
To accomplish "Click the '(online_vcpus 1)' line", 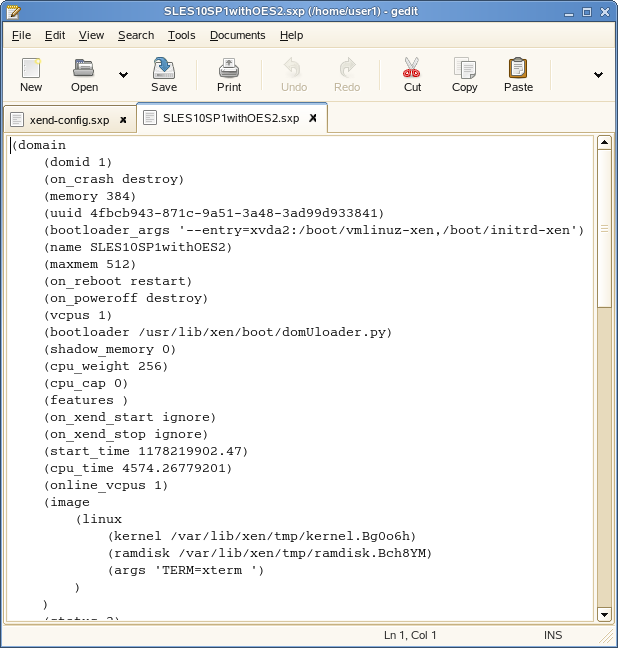I will point(106,486).
